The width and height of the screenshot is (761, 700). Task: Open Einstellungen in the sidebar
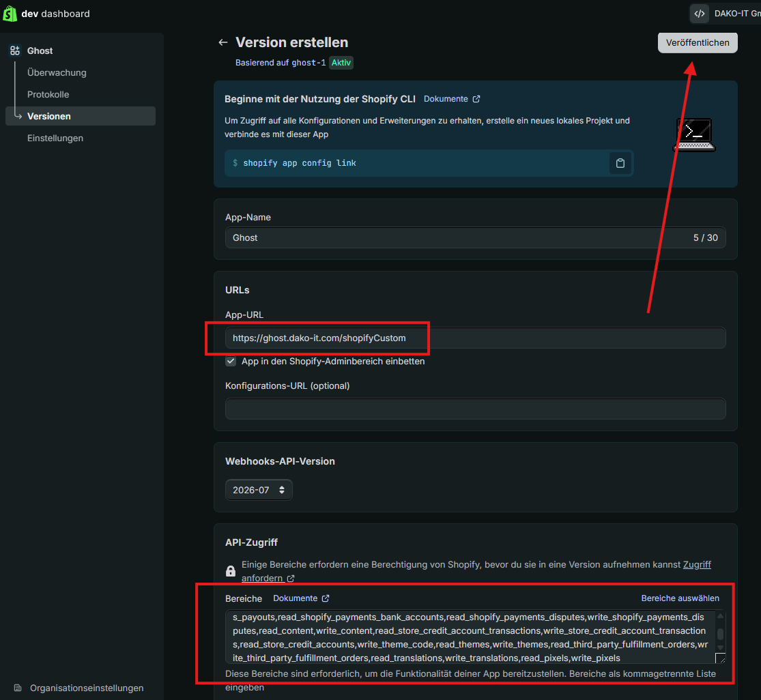[55, 138]
